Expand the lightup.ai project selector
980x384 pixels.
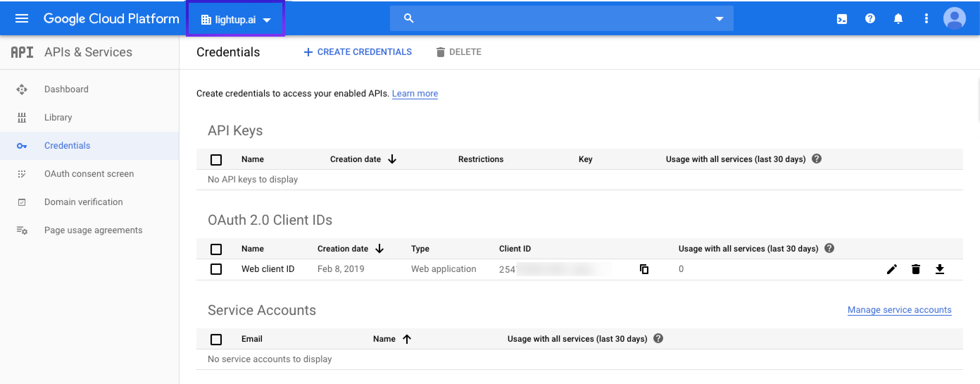[235, 19]
